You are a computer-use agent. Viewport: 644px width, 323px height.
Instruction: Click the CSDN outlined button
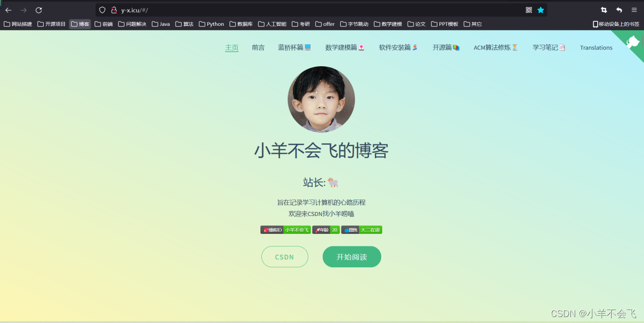[x=285, y=257]
